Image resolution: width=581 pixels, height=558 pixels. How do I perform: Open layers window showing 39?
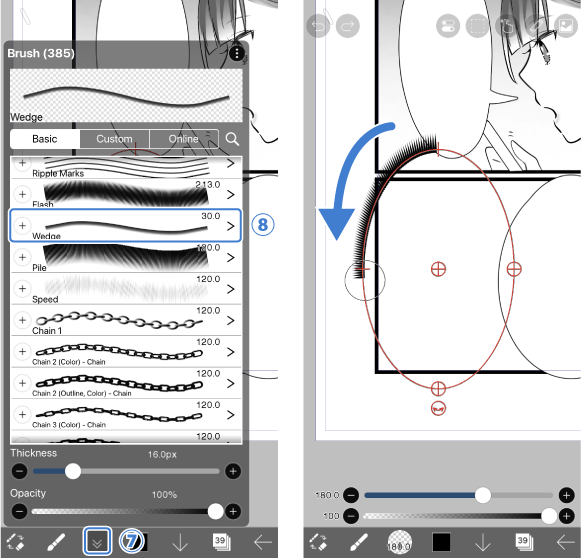tap(221, 542)
